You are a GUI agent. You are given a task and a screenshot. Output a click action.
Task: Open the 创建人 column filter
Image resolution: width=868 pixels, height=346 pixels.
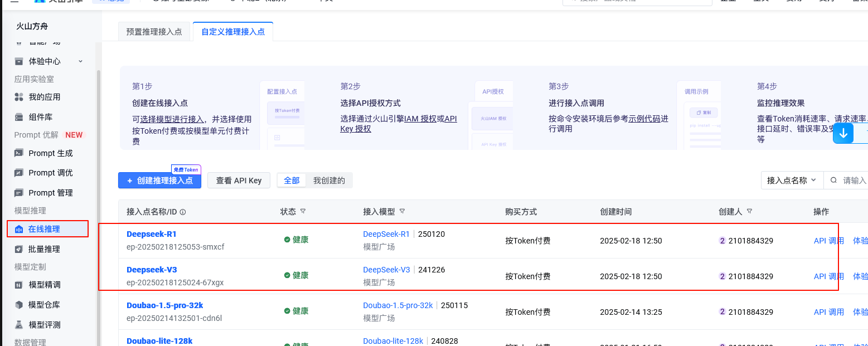tap(749, 212)
